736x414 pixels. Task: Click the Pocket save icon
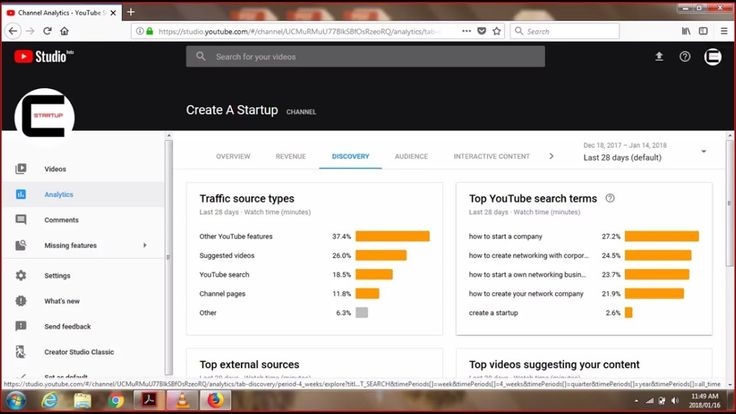click(x=482, y=31)
